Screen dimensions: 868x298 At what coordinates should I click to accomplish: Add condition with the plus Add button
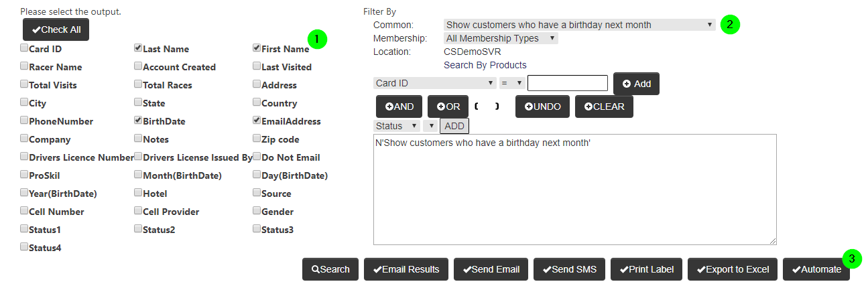tap(636, 84)
